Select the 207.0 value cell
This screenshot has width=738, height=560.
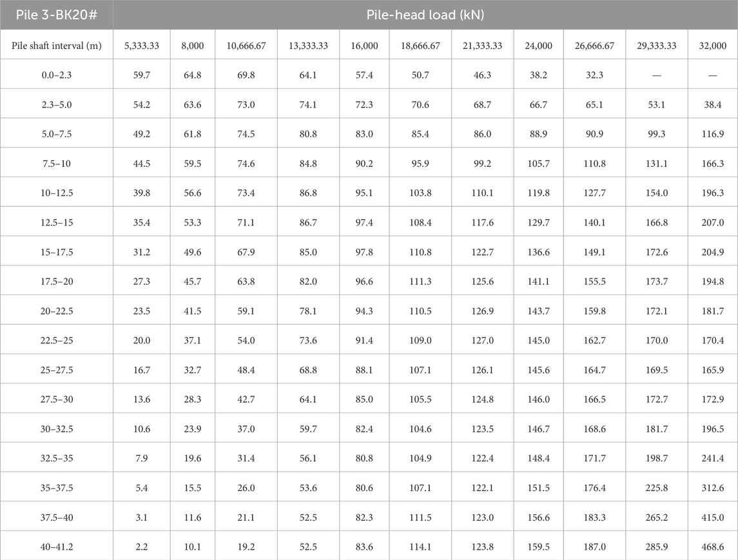713,222
